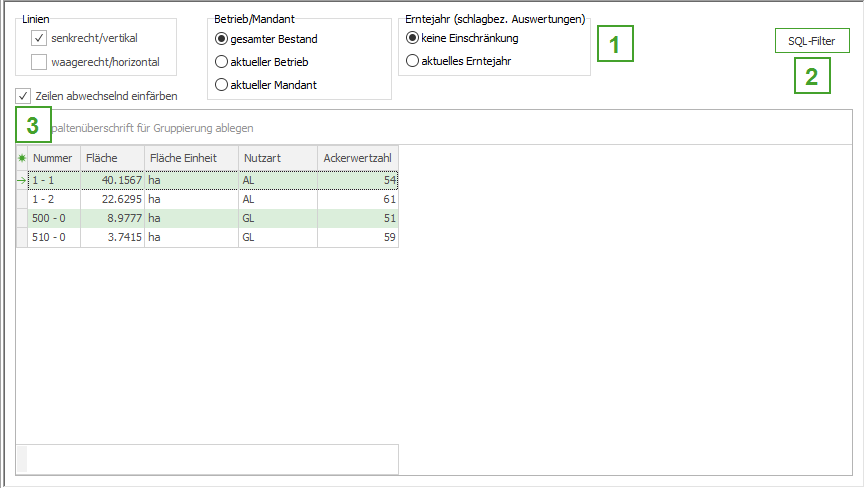Click the green asterisk grid selector icon
Image resolution: width=865 pixels, height=488 pixels.
(x=21, y=158)
